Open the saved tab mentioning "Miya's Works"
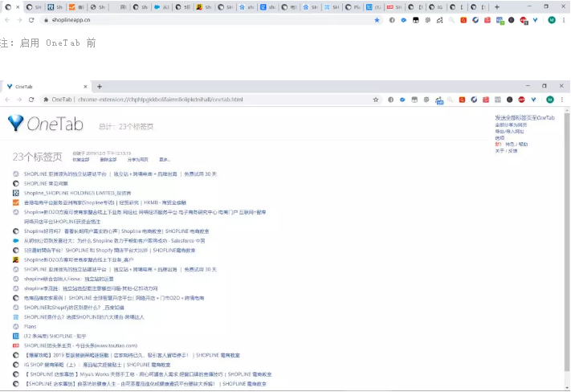 coord(148,374)
